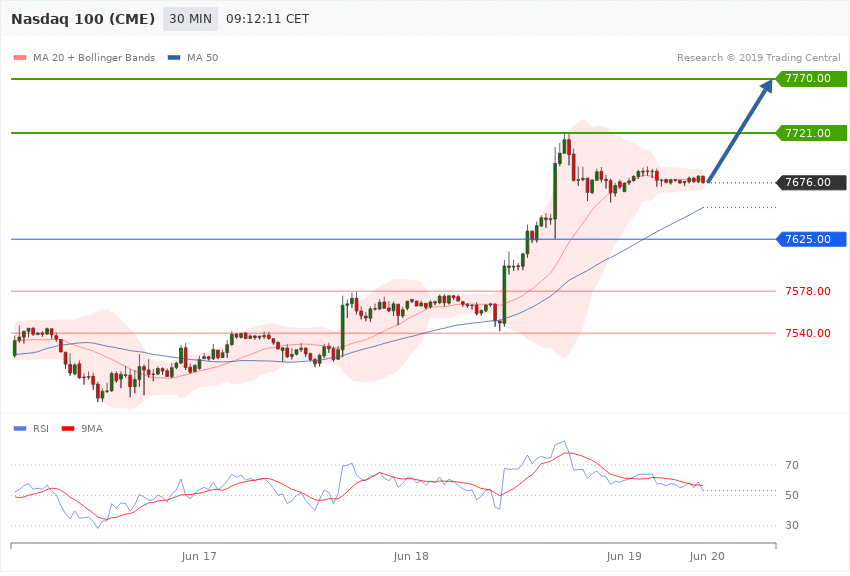Click the MA 20 + Bollinger Bands legend text
This screenshot has width=850, height=576.
coord(94,57)
